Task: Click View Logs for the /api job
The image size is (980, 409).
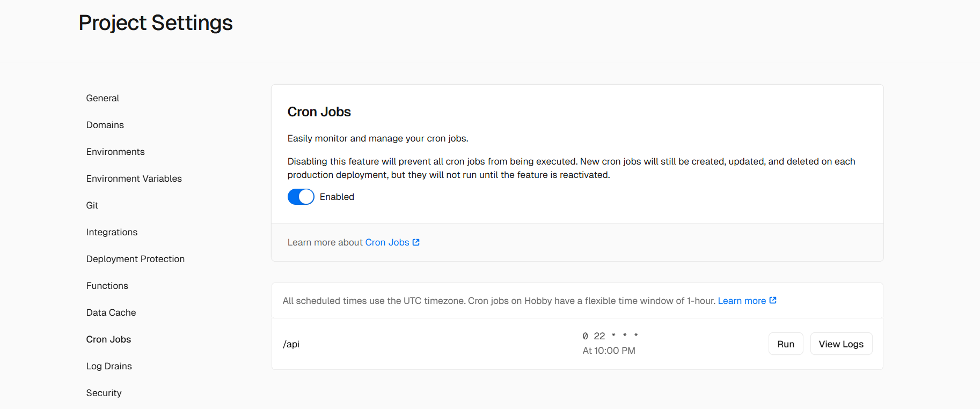Action: coord(840,344)
